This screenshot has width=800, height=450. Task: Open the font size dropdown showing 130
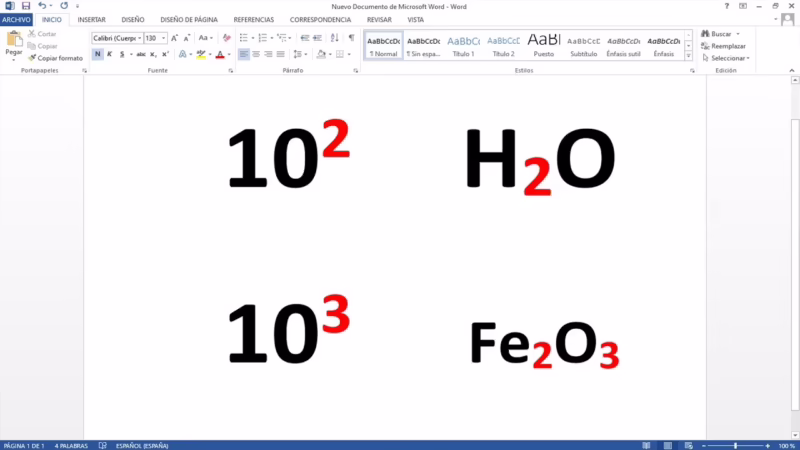[x=163, y=38]
